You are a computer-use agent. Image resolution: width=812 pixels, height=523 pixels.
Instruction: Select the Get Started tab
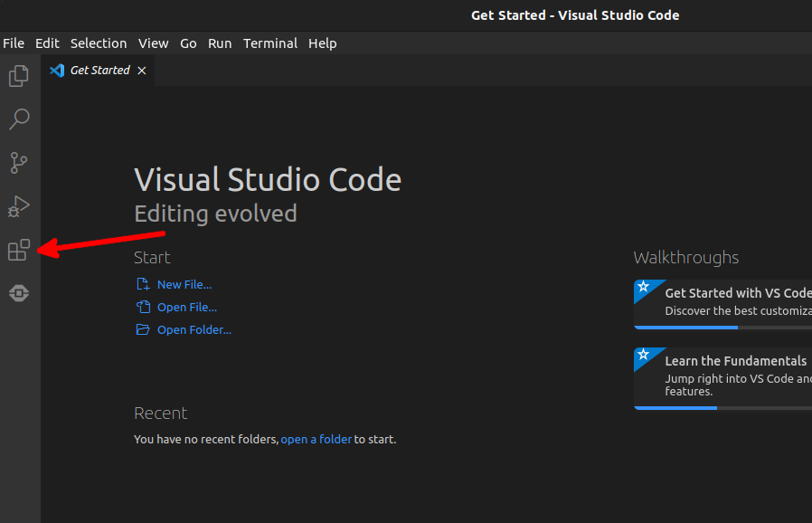pos(99,71)
